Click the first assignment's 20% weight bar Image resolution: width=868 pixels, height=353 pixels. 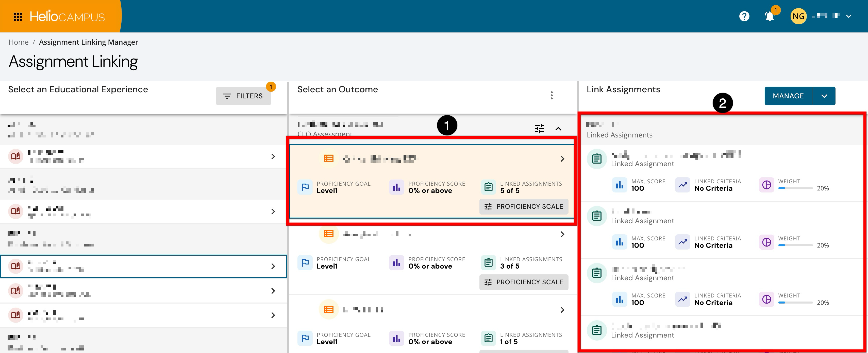(x=795, y=188)
